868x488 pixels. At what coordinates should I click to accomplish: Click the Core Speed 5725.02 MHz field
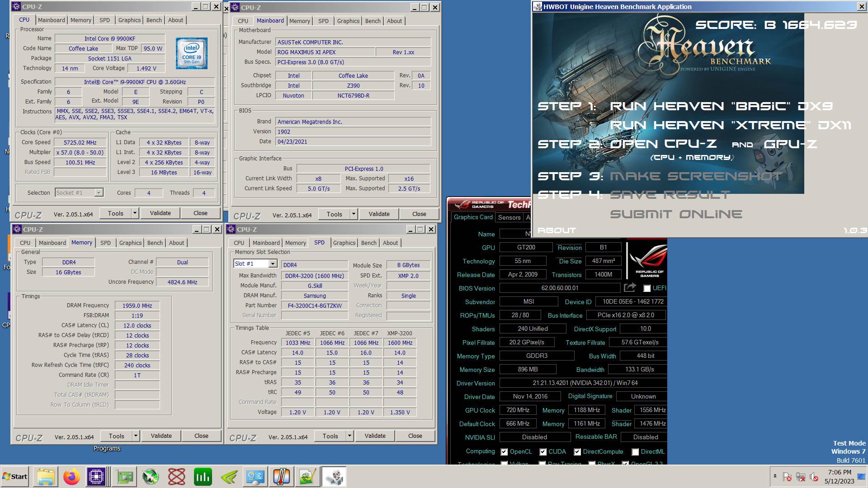[x=80, y=142]
